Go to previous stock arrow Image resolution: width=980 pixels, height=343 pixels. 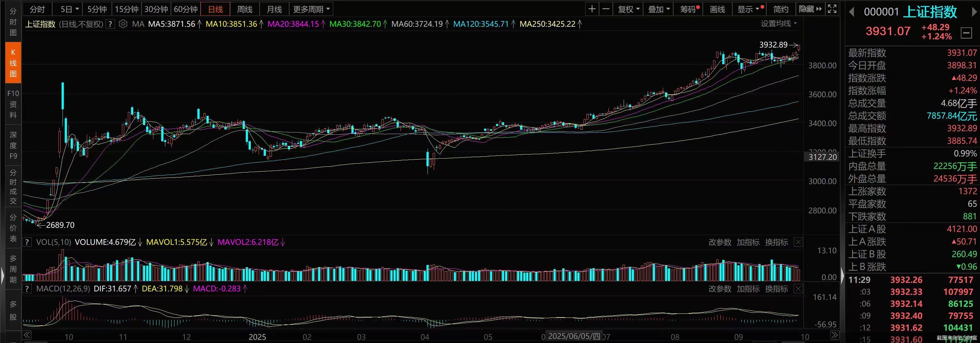851,12
